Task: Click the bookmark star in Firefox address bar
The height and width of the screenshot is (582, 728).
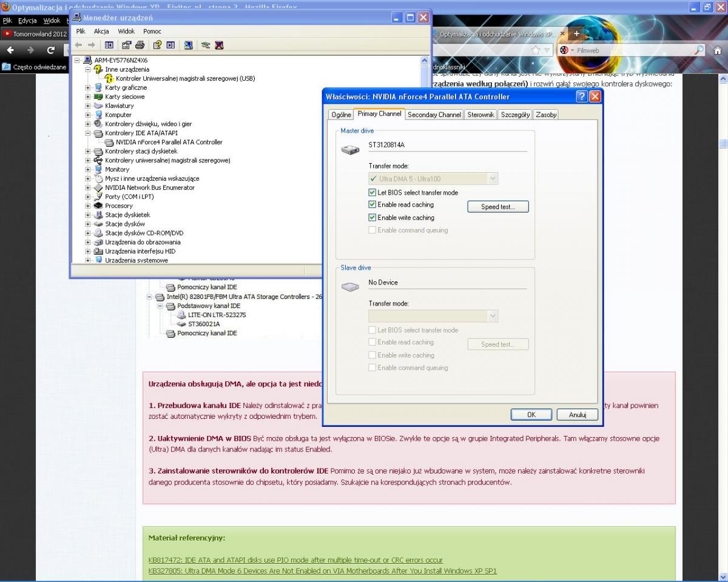Action: point(536,50)
